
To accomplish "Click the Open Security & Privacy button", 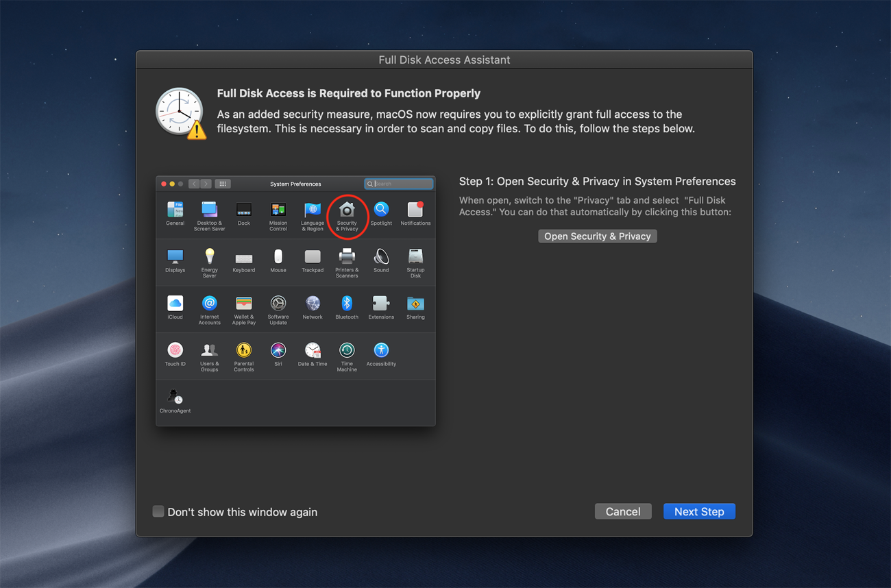I will point(597,236).
